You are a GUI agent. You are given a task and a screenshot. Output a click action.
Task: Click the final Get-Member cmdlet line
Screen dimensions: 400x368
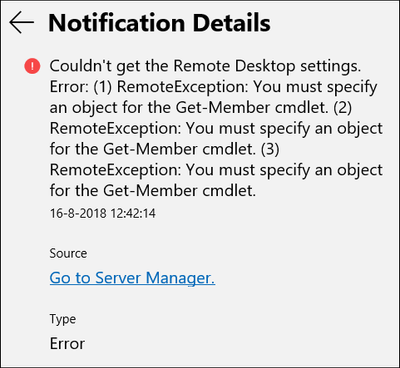(153, 191)
